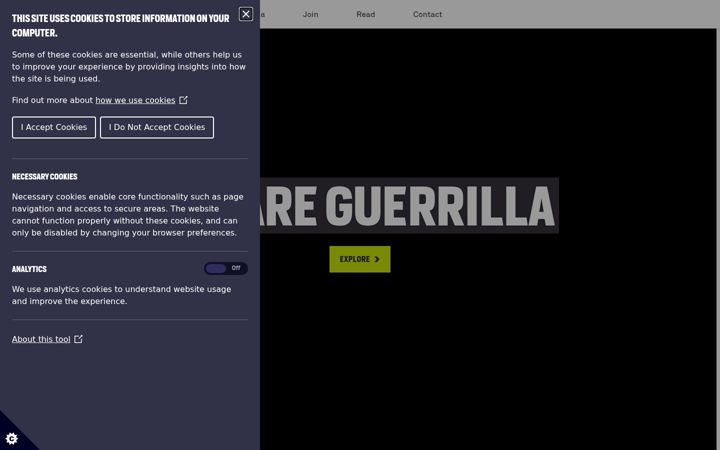Close the cookie preferences panel

(246, 14)
